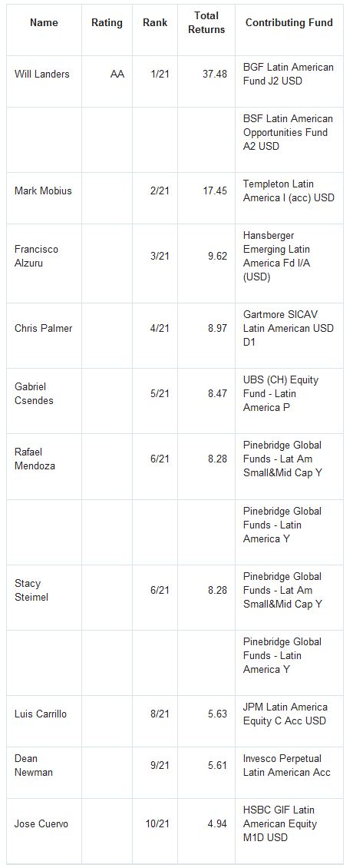Screen dimensions: 353x868
Task: Select the 37.48 total returns value
Action: [215, 75]
